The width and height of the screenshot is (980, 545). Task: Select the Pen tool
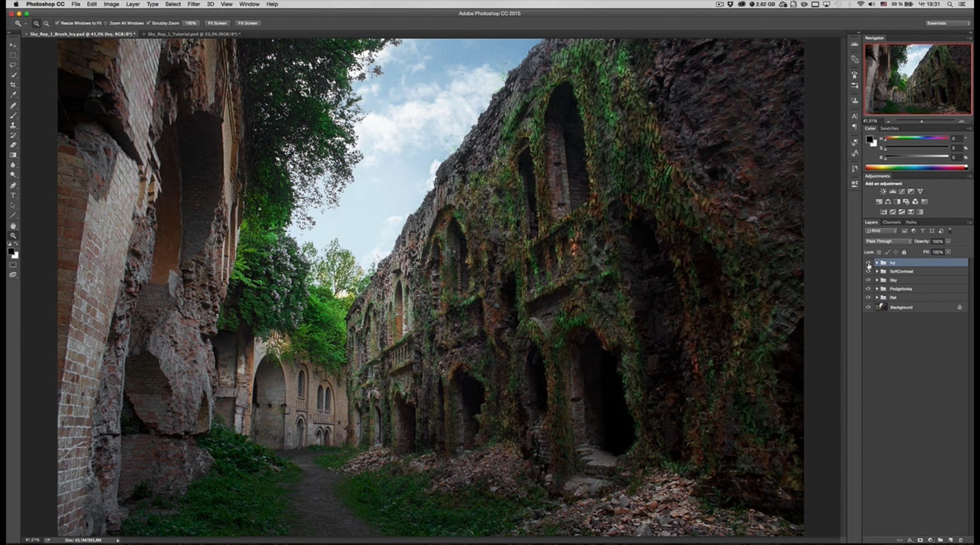tap(13, 185)
